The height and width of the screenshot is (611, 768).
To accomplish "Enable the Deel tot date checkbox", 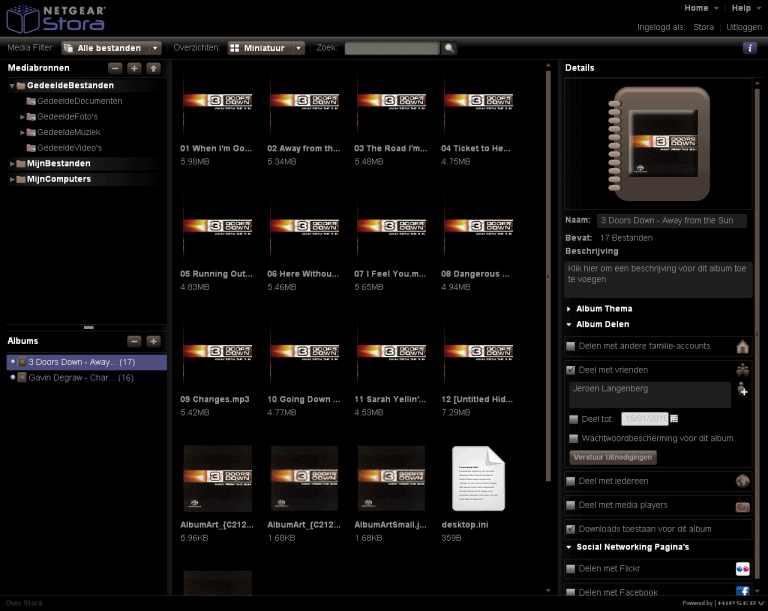I will (574, 419).
